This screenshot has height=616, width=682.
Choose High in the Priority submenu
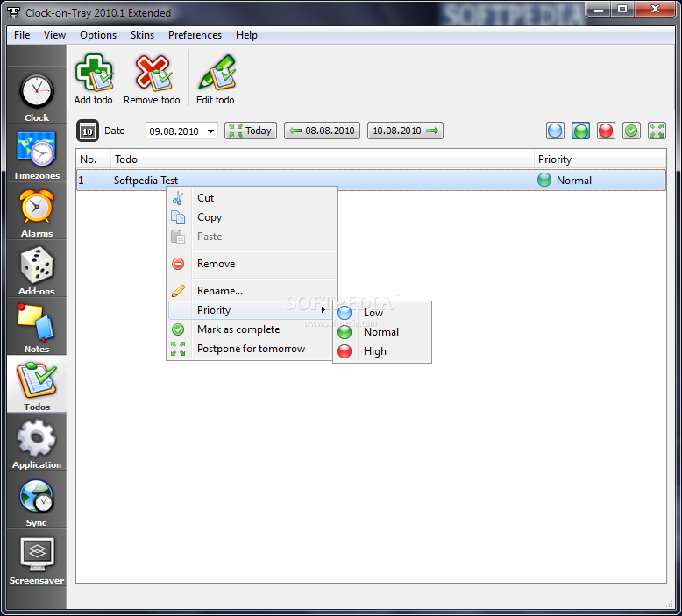(x=382, y=351)
